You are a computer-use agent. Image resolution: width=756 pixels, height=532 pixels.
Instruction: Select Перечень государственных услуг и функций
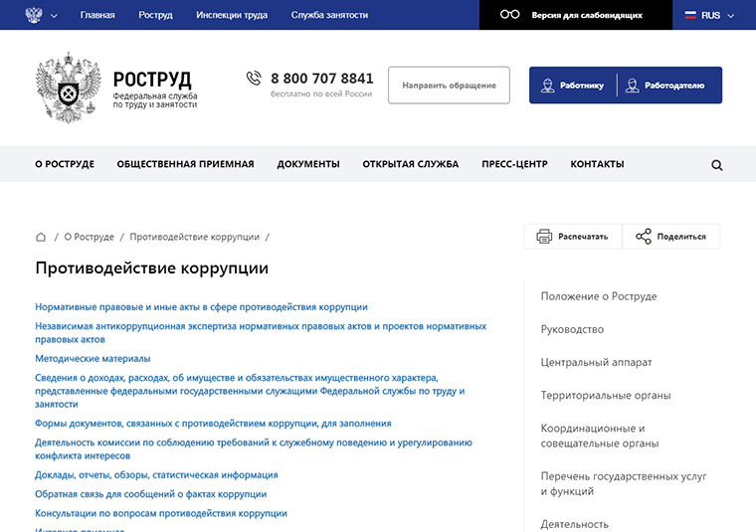pyautogui.click(x=624, y=483)
